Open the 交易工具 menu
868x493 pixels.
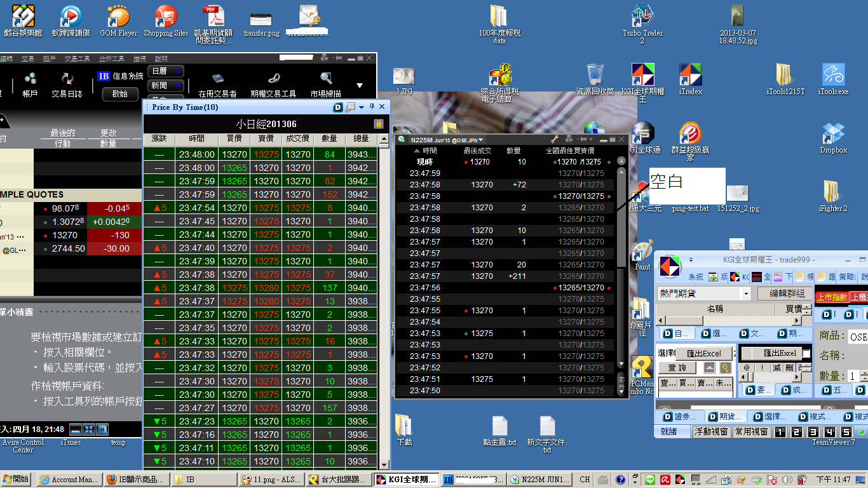point(77,58)
